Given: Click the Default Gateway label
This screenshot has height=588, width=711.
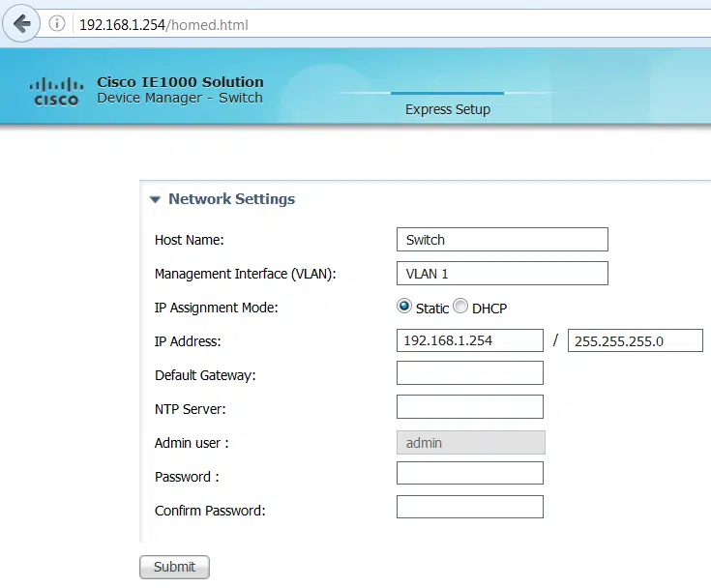Looking at the screenshot, I should click(x=205, y=375).
